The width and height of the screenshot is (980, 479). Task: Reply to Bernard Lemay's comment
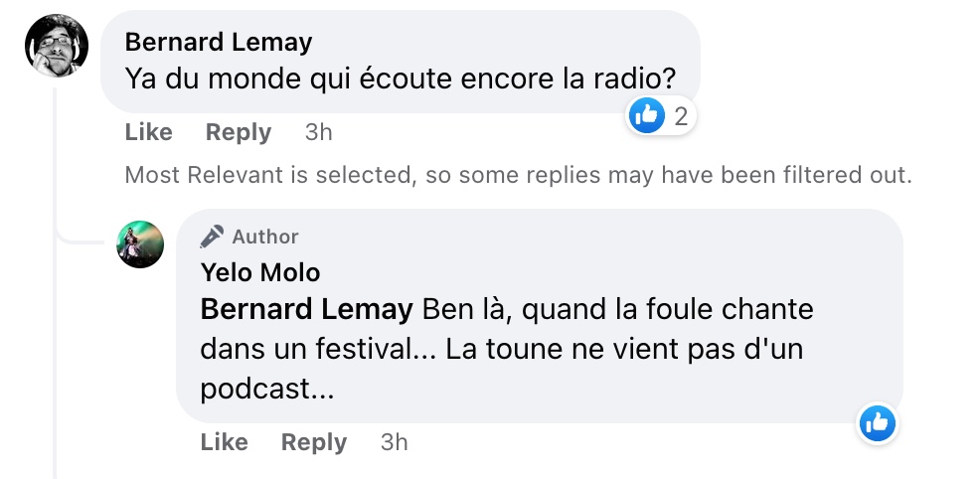pos(238,132)
